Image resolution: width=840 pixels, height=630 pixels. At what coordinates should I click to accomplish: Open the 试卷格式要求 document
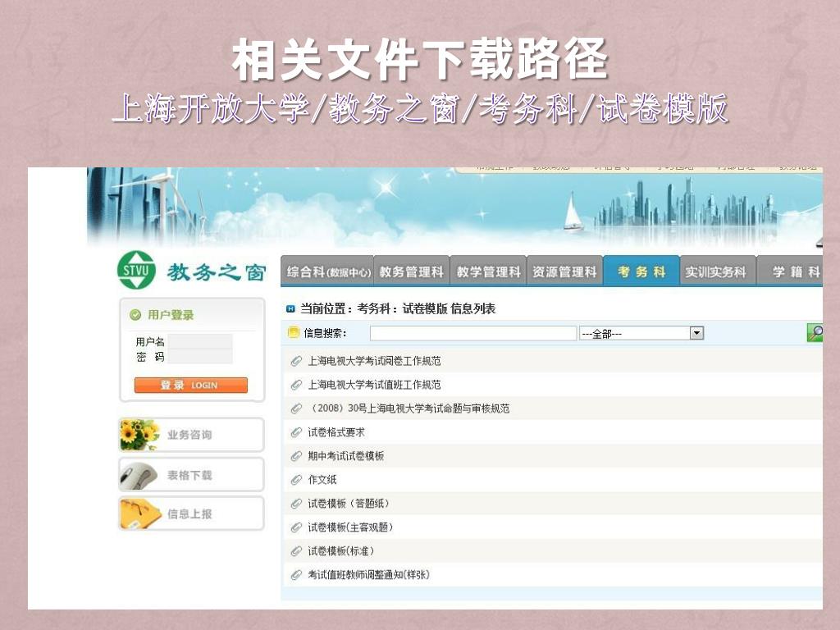336,432
